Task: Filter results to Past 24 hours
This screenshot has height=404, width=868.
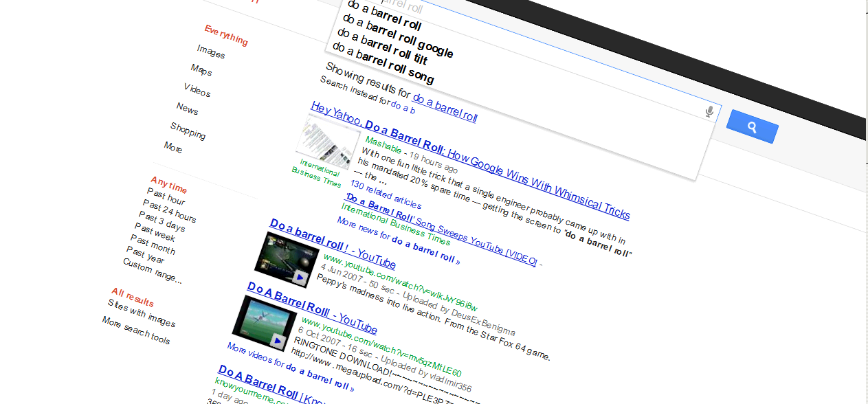Action: click(169, 211)
